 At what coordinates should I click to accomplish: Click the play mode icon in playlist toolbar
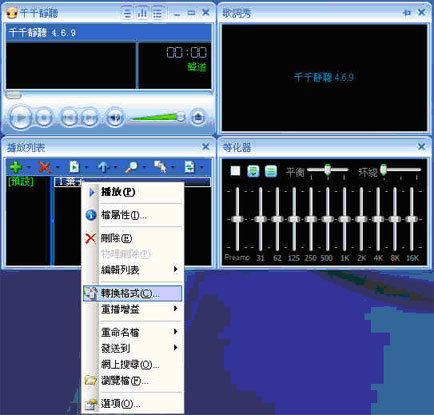(189, 167)
